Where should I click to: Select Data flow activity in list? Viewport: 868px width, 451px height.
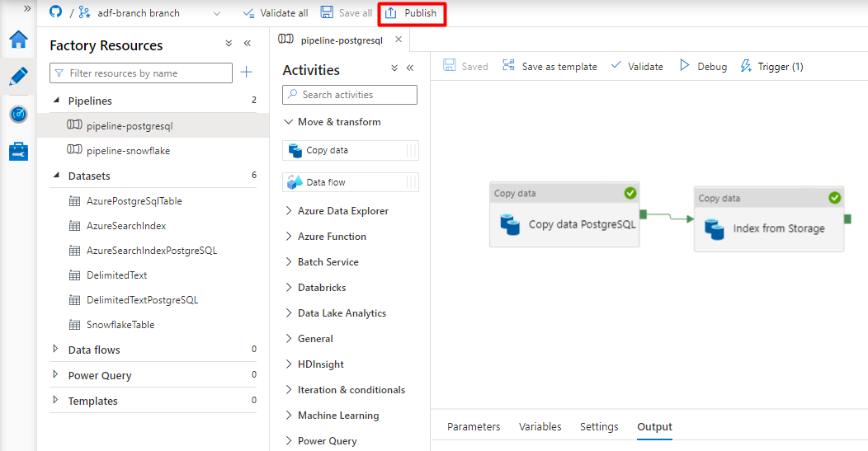coord(351,182)
